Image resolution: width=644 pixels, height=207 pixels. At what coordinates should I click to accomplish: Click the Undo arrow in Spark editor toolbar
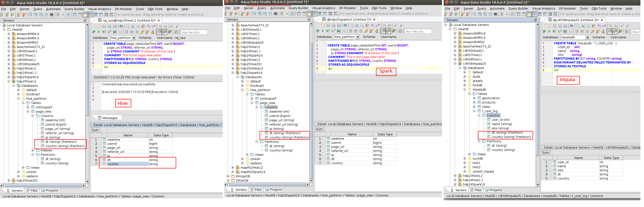373,25
